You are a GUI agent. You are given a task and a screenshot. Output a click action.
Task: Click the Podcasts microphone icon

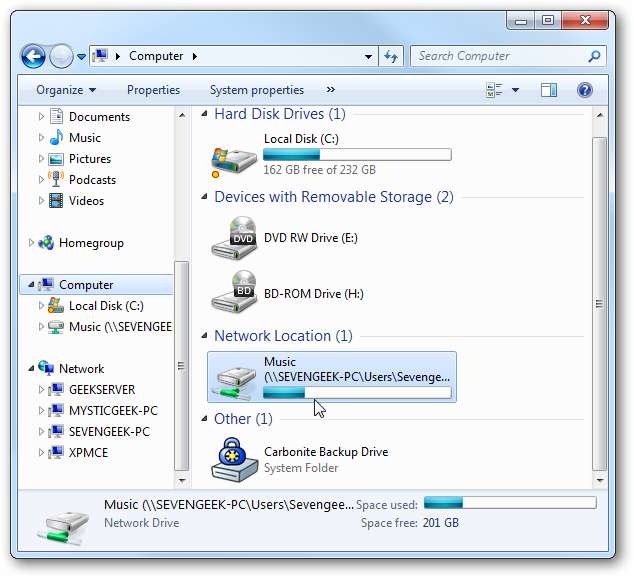coord(56,179)
